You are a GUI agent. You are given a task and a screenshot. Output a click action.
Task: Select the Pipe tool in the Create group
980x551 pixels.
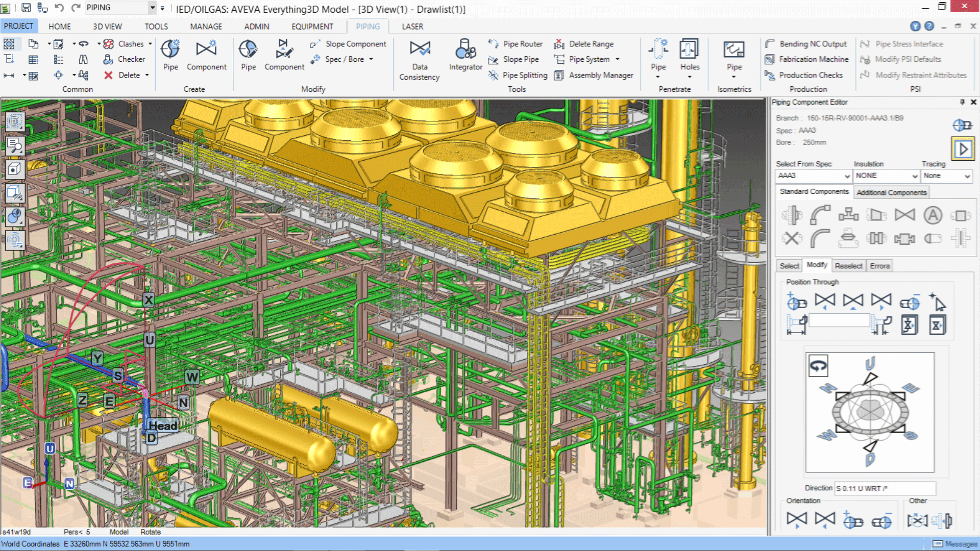pos(170,56)
